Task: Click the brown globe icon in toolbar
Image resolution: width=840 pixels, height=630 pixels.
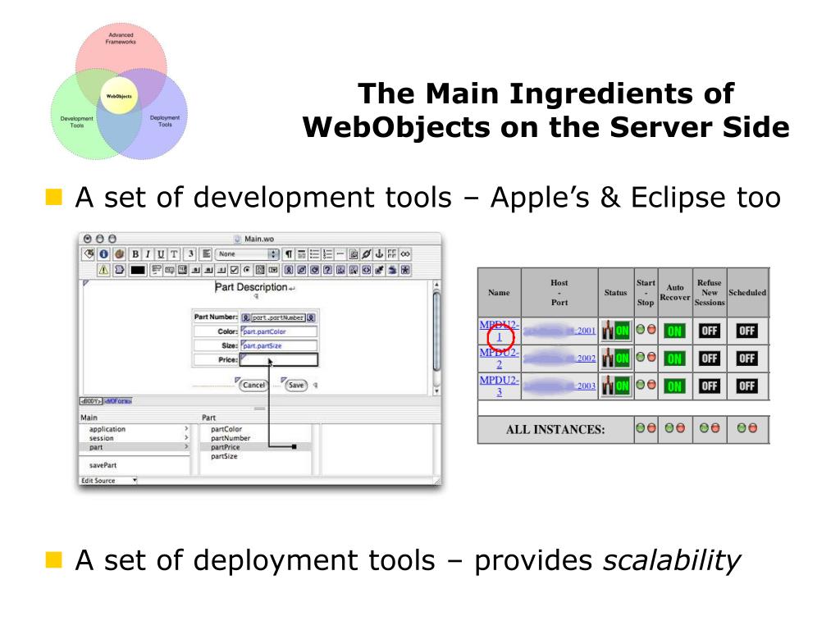Action: [119, 254]
